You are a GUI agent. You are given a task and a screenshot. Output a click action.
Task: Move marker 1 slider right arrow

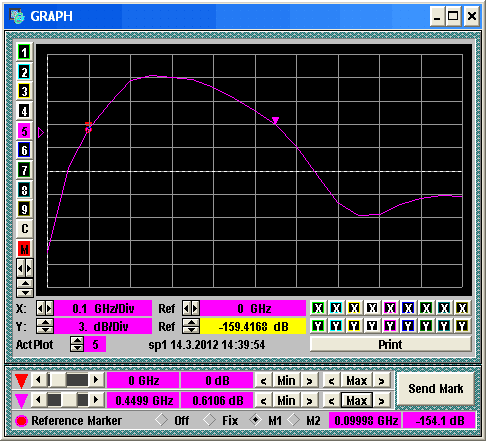click(x=96, y=380)
